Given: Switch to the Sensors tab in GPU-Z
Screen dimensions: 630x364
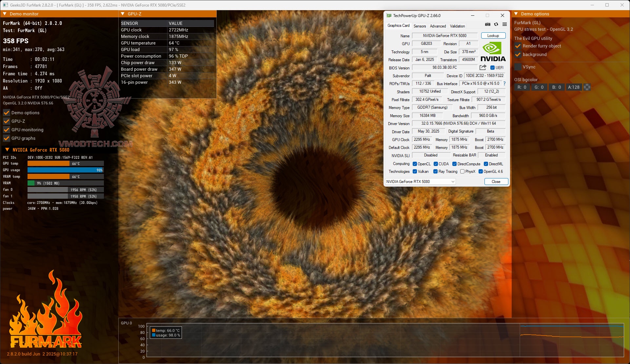Looking at the screenshot, I should pyautogui.click(x=420, y=26).
